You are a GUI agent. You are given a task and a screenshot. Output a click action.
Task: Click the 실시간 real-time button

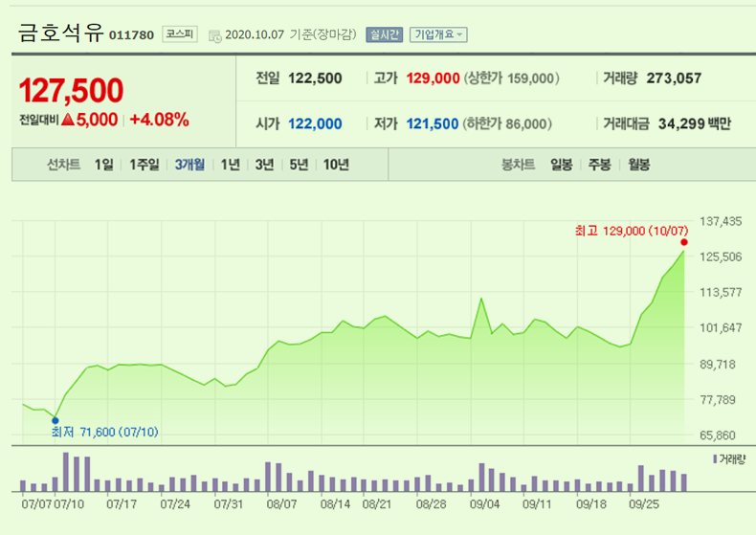(x=385, y=34)
